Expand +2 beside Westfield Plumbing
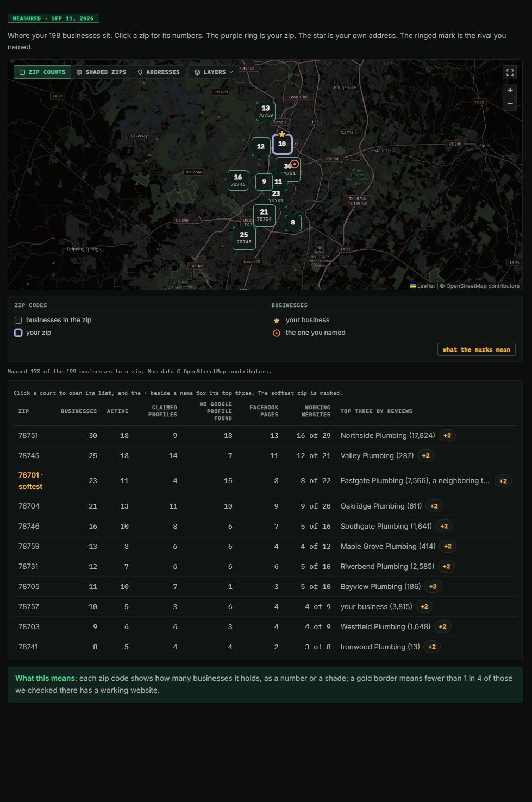This screenshot has height=802, width=532. click(443, 627)
